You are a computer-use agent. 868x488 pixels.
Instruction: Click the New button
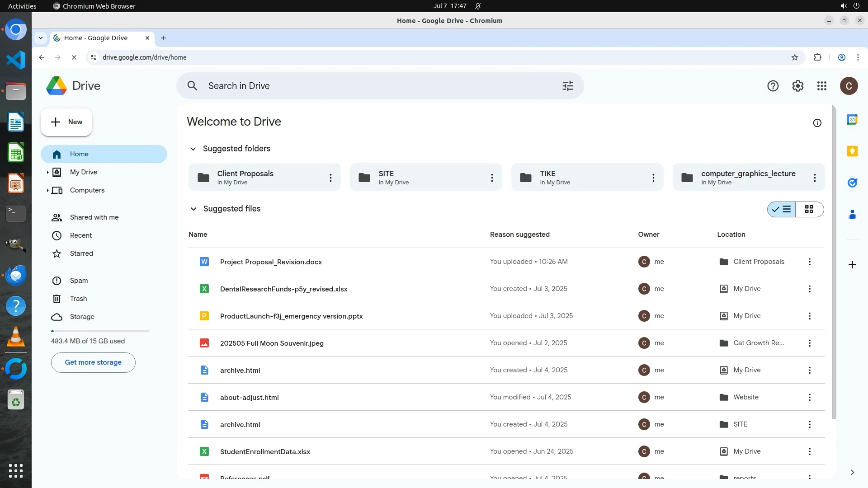[x=66, y=122]
